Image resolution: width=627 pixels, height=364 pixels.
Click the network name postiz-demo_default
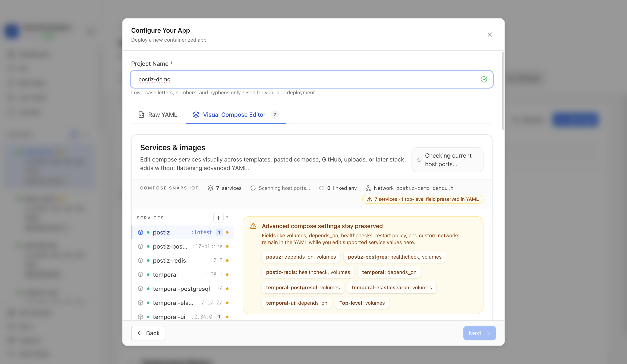(425, 188)
